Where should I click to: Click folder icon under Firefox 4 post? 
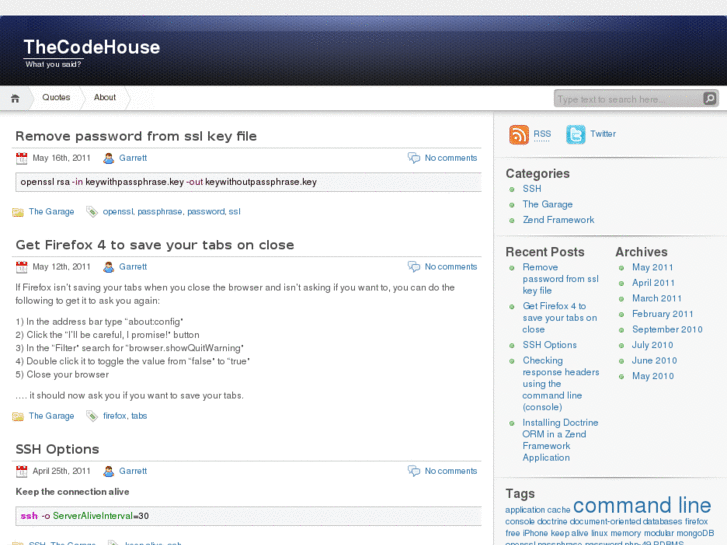18,417
